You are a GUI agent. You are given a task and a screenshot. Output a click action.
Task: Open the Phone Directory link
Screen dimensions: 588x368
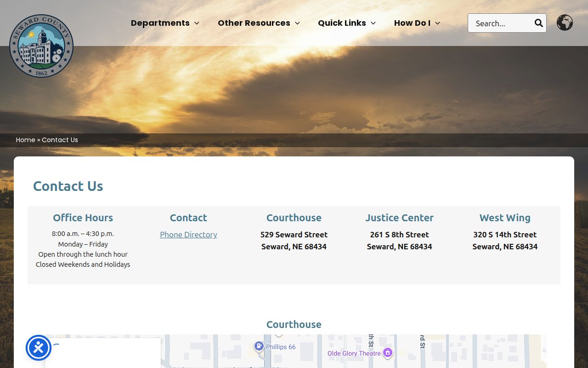click(x=188, y=235)
